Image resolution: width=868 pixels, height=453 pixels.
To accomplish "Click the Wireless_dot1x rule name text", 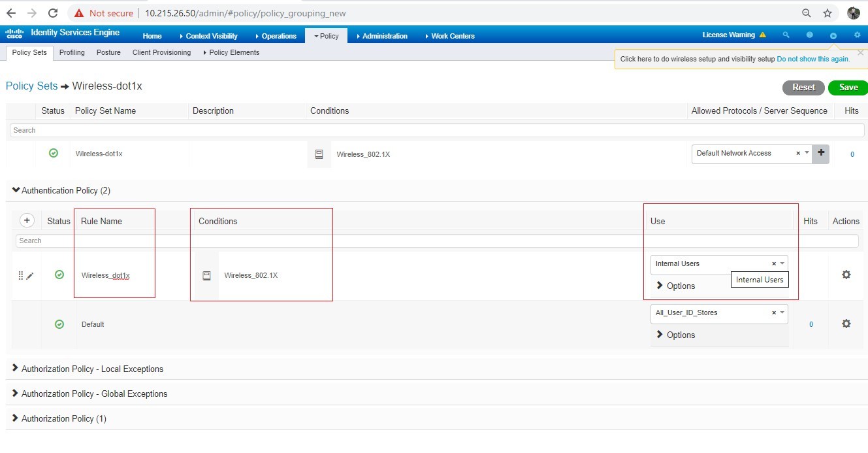I will point(105,275).
